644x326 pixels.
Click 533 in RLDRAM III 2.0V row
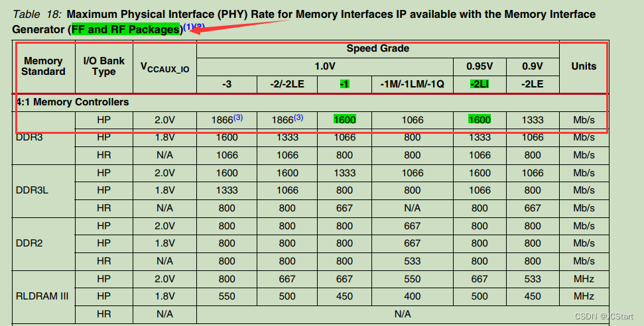coord(533,278)
